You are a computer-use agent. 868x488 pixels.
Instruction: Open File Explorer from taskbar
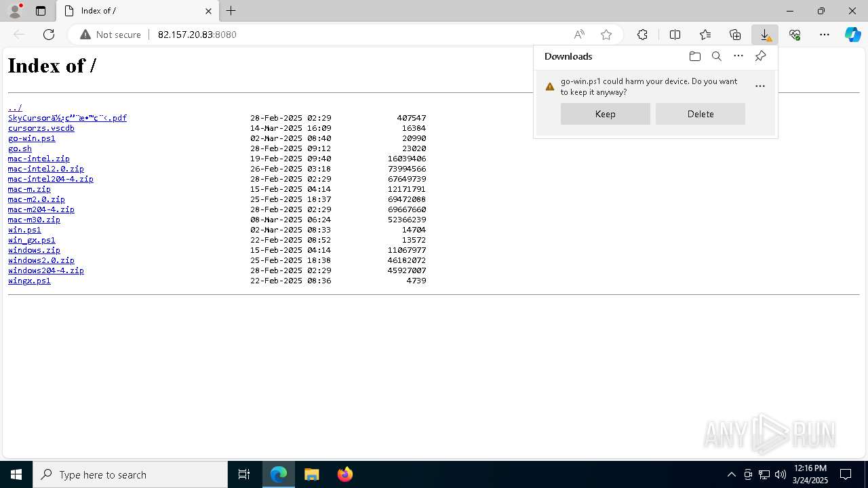(311, 474)
